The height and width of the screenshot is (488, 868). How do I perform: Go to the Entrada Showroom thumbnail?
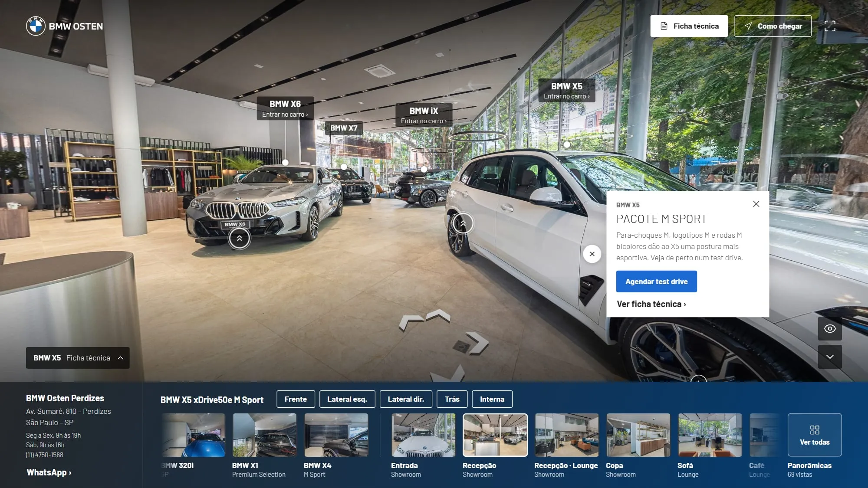[x=424, y=435]
